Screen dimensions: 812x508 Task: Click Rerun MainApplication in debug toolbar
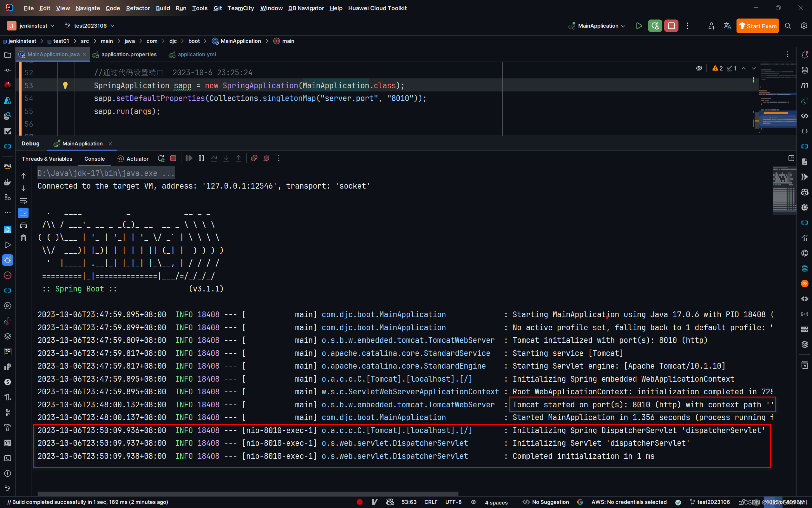[x=161, y=158]
